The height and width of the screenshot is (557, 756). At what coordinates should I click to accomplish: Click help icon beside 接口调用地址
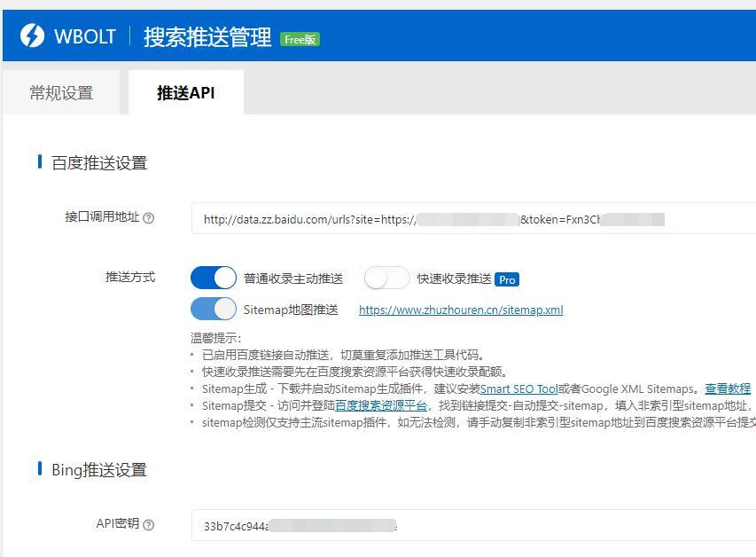(149, 218)
